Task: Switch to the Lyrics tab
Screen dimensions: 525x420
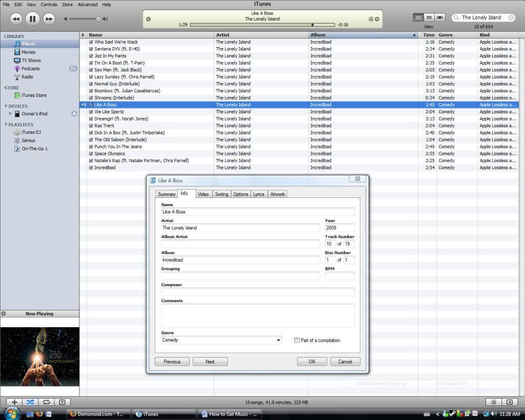Action: pos(258,194)
